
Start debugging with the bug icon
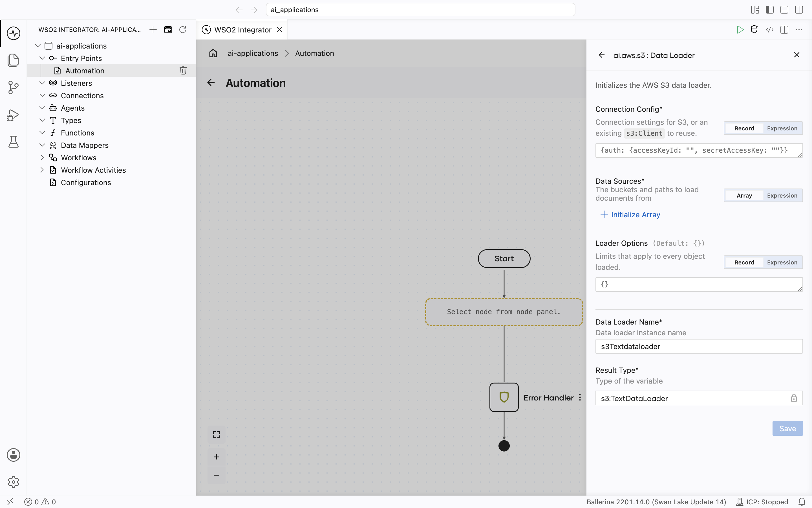(x=754, y=30)
